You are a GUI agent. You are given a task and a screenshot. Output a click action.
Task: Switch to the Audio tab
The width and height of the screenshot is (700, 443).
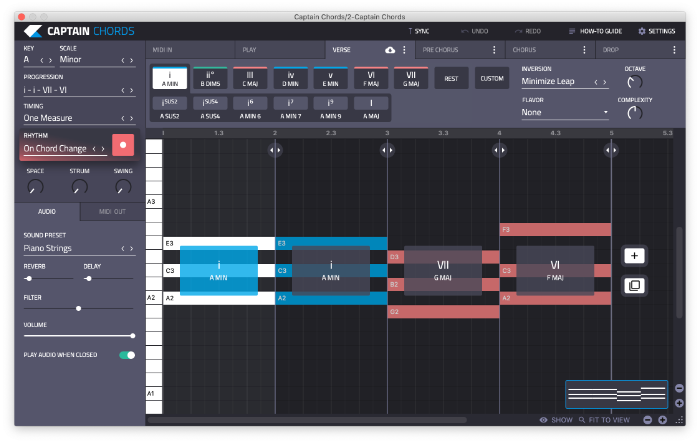pos(47,212)
